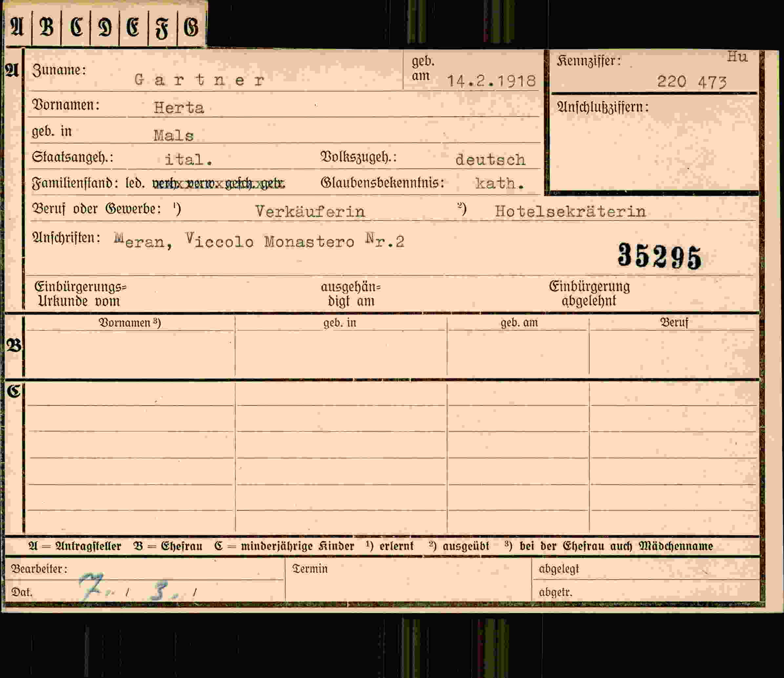Viewport: 784px width, 678px height.
Task: Click the 'Staatsangeh.:' label
Action: (x=72, y=157)
